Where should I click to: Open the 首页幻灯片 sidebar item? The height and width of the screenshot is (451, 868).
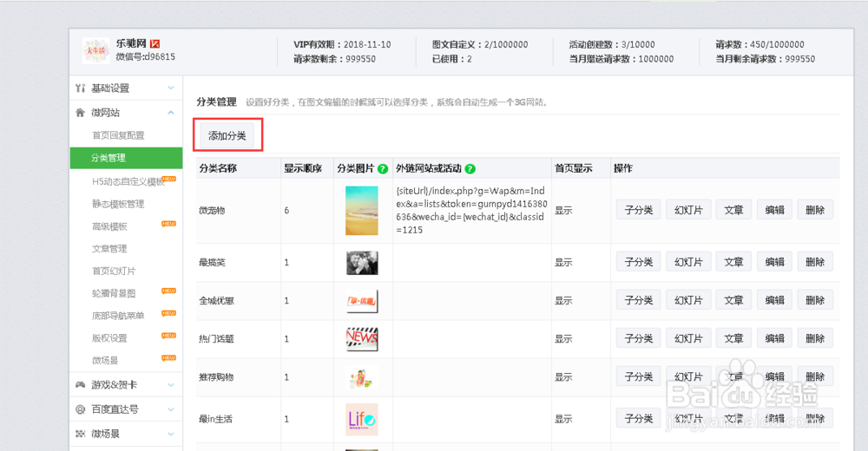tap(114, 271)
